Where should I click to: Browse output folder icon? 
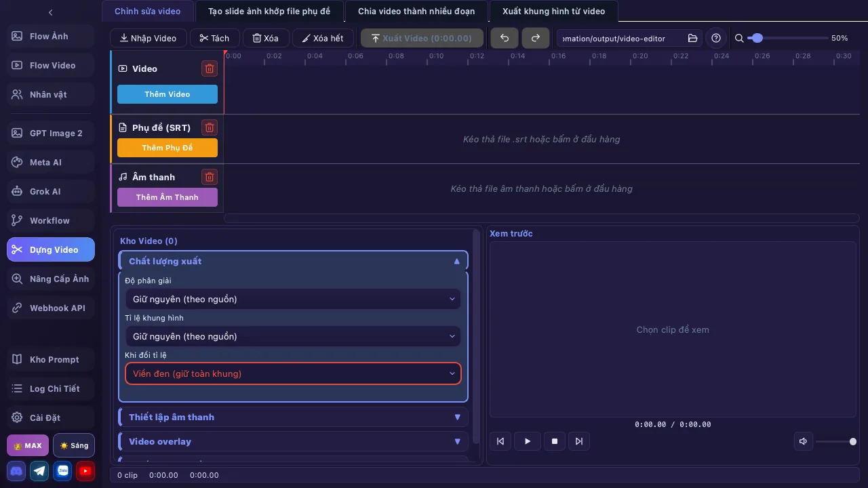[692, 38]
